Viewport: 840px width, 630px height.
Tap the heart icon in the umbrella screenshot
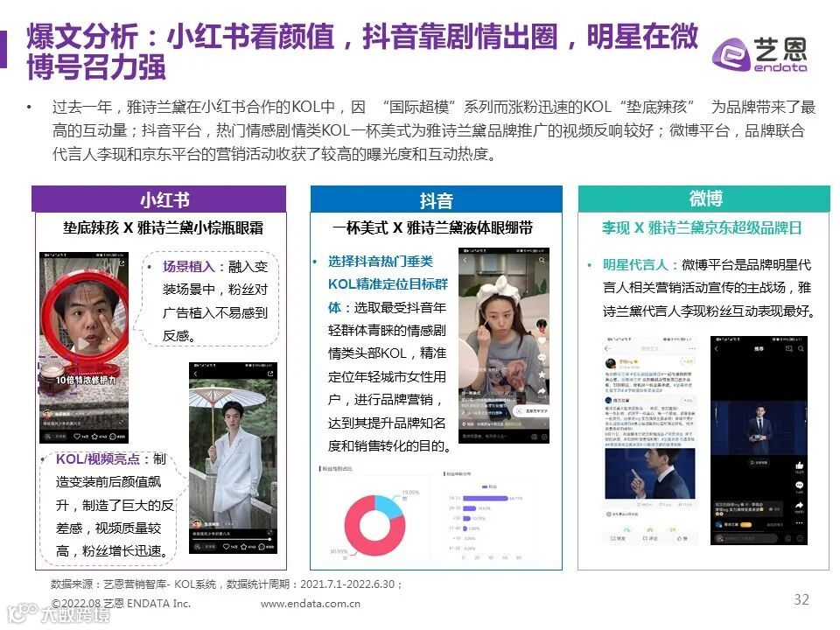226,546
